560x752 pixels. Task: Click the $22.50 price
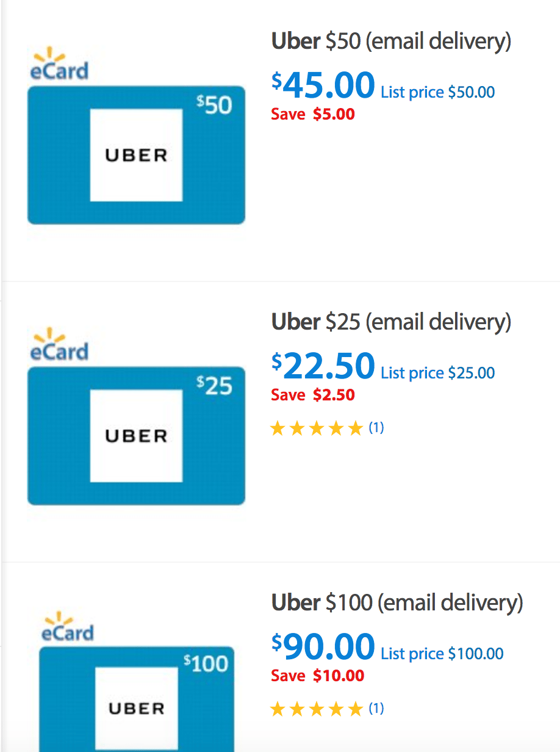[x=323, y=366]
